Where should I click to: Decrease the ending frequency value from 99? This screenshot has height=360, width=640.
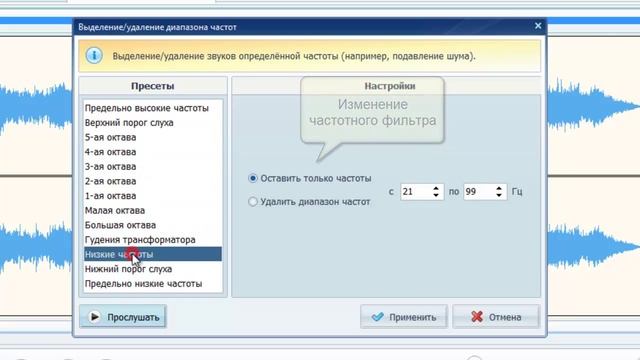click(x=499, y=195)
